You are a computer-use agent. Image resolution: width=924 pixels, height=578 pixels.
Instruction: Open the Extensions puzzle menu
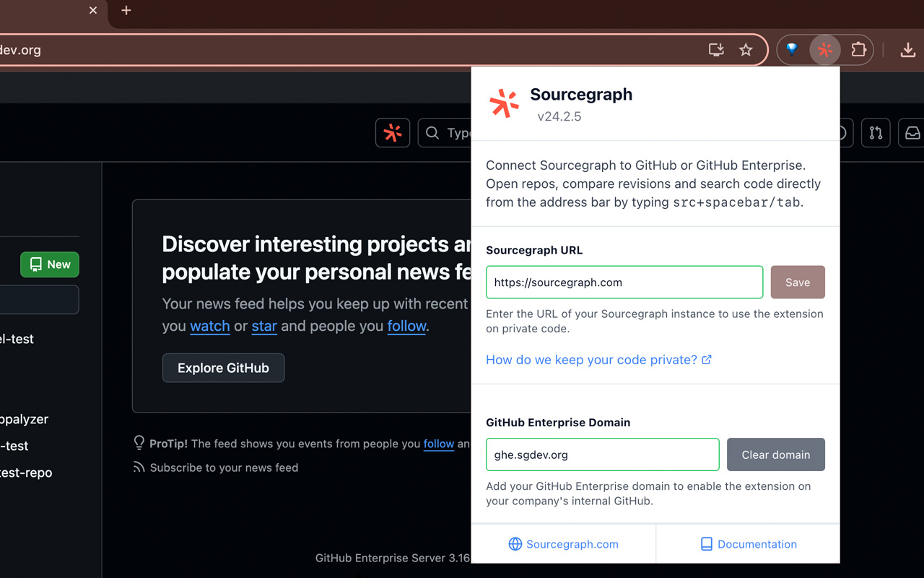click(x=858, y=50)
